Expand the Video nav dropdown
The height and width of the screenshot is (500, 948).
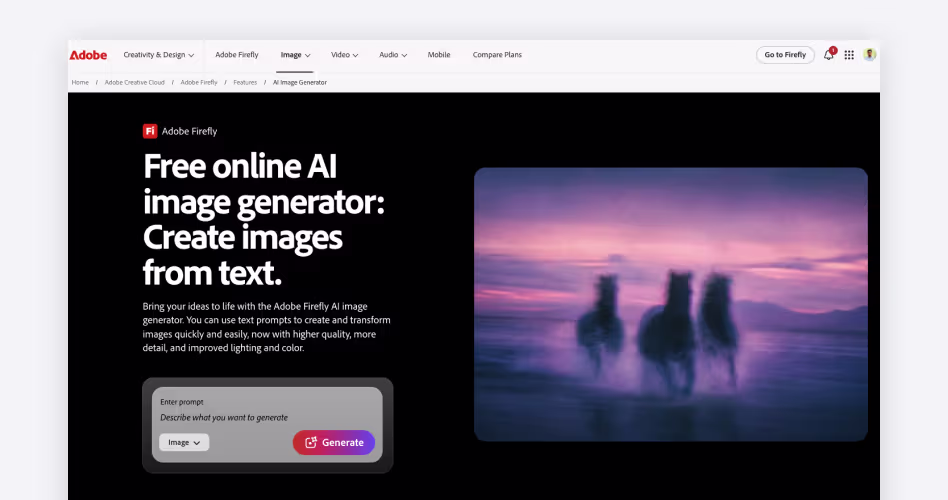[x=344, y=54]
